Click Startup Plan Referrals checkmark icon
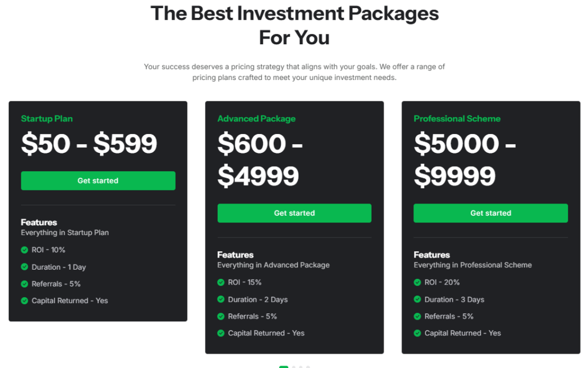The width and height of the screenshot is (588, 368). [x=25, y=284]
